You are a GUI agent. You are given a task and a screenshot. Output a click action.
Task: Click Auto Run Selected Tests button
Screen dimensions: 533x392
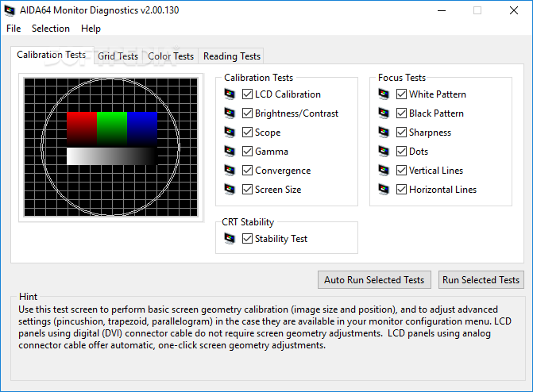(x=374, y=280)
